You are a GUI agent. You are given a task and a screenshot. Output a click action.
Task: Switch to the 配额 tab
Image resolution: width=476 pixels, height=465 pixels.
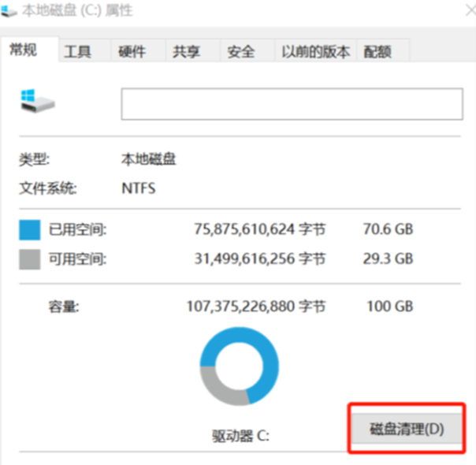[x=384, y=50]
